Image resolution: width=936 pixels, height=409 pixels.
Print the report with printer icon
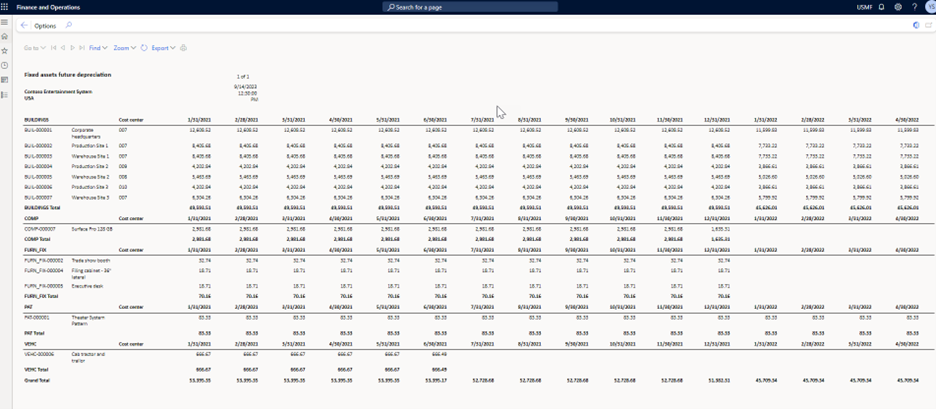pyautogui.click(x=183, y=48)
